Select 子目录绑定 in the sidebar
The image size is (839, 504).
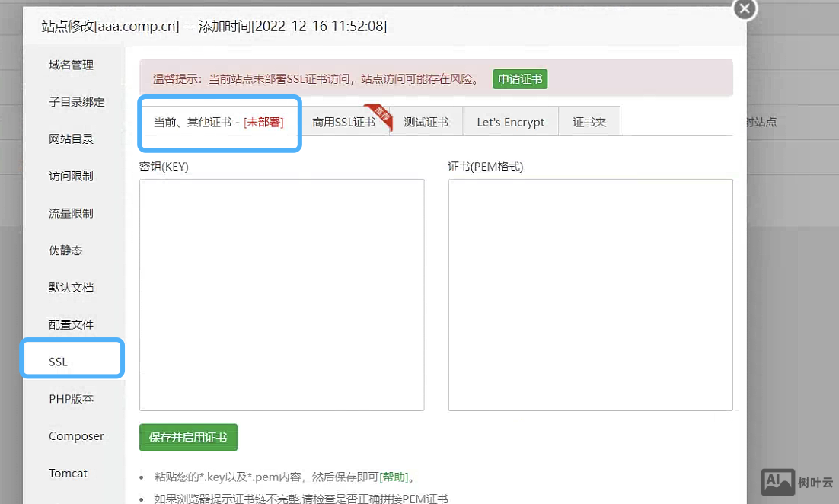[x=77, y=102]
